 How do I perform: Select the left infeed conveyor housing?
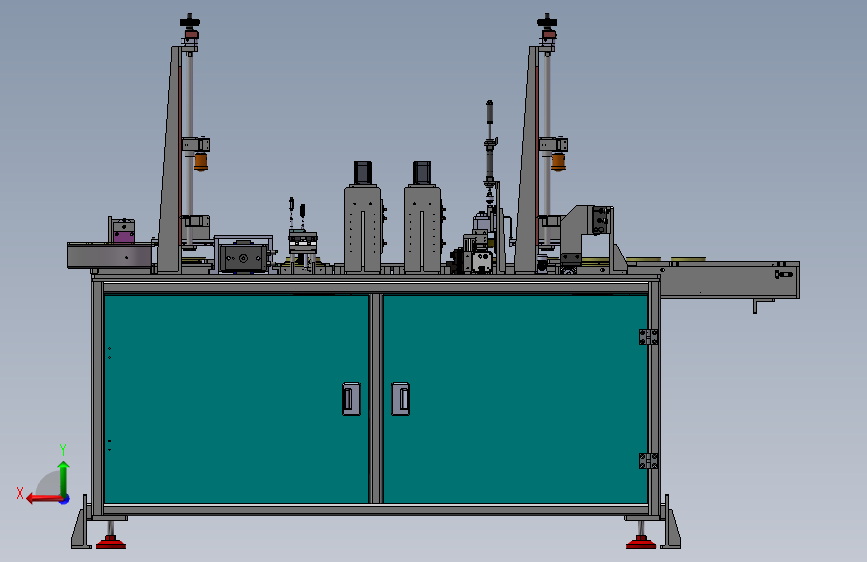pyautogui.click(x=109, y=255)
